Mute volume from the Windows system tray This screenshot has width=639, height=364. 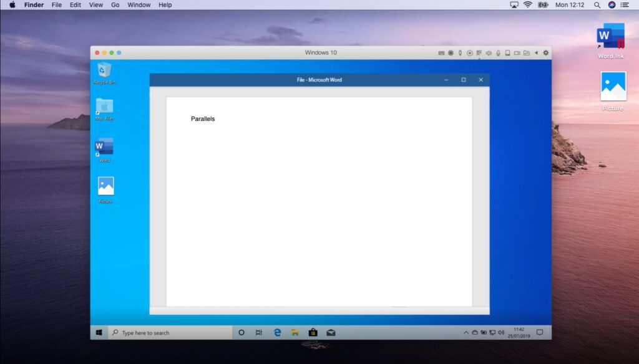[x=501, y=332]
